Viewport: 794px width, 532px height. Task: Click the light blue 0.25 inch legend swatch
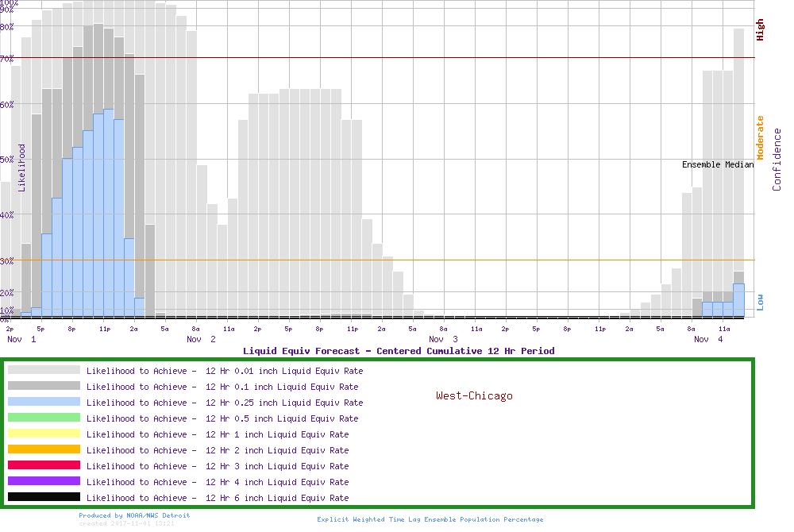coord(44,402)
